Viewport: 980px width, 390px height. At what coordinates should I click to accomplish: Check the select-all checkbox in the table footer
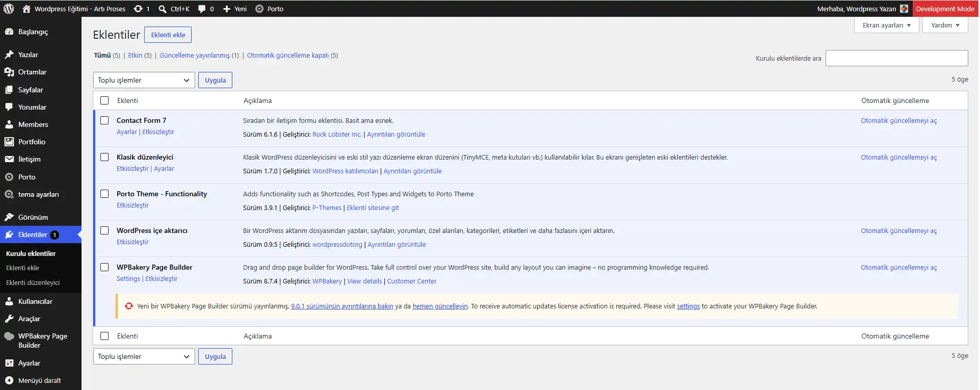click(x=104, y=336)
